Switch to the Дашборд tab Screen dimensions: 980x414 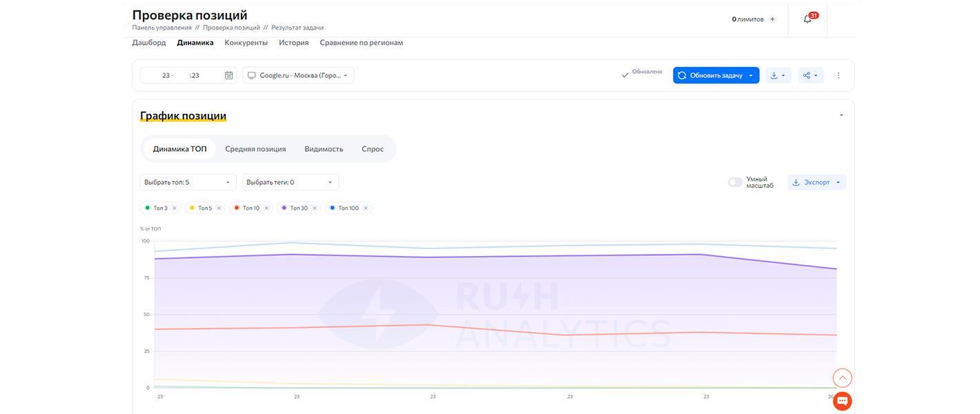[149, 43]
